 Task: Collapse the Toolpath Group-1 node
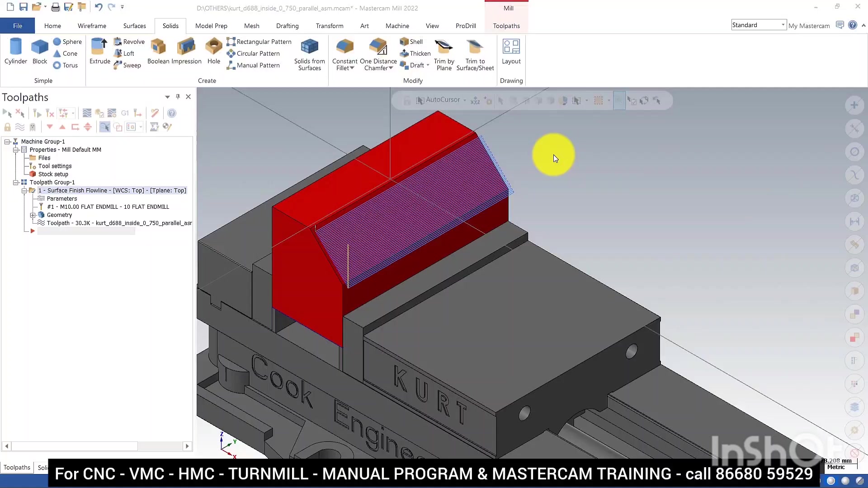16,183
